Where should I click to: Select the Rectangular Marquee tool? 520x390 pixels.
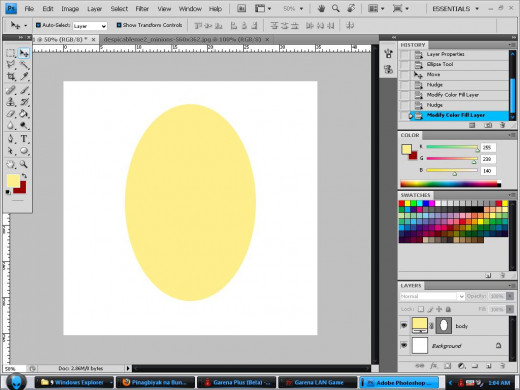click(11, 53)
